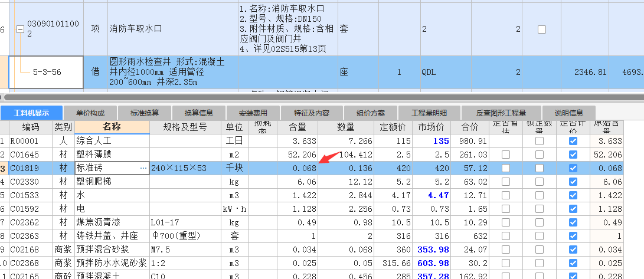
Task: Select the row header numbered 3
Action: pos(4,168)
